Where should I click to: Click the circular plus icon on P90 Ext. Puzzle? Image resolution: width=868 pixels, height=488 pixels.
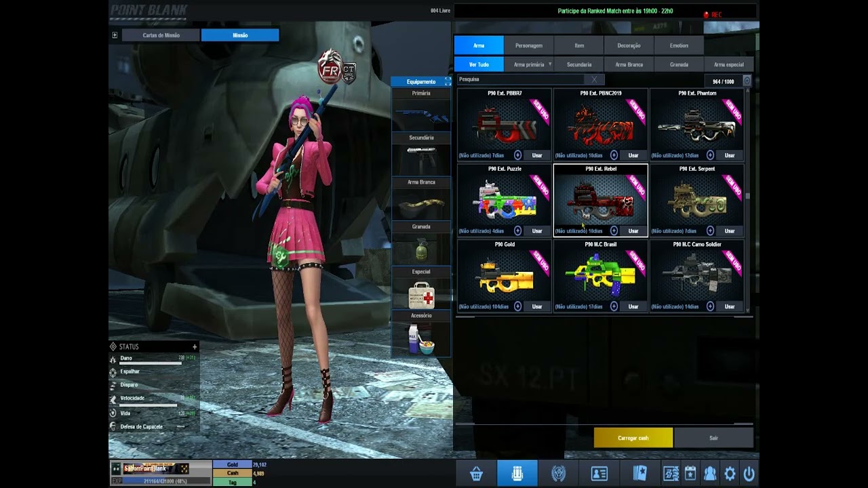518,231
